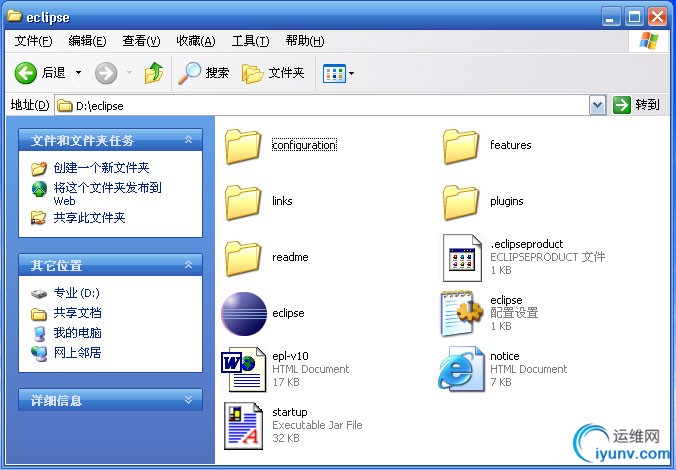The image size is (676, 470).
Task: Select the notice HTML document icon
Action: [461, 369]
